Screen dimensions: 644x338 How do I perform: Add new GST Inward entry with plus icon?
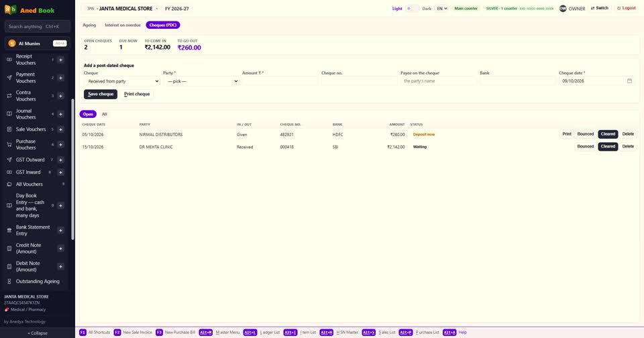point(60,172)
